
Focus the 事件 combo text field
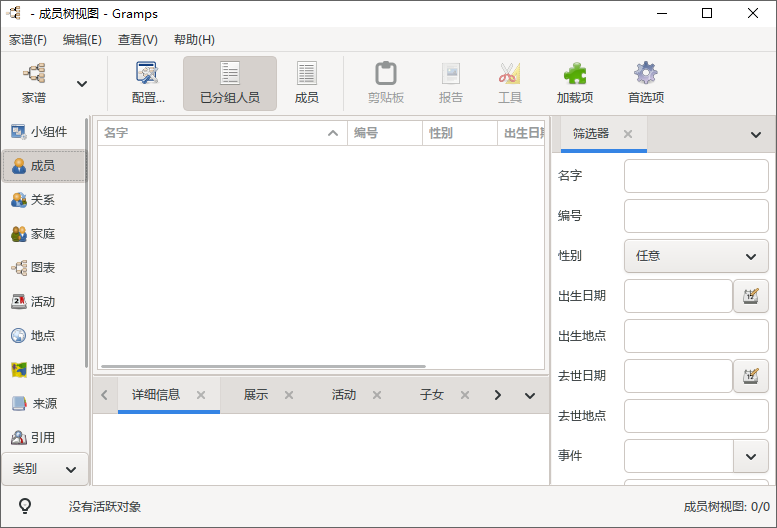678,456
